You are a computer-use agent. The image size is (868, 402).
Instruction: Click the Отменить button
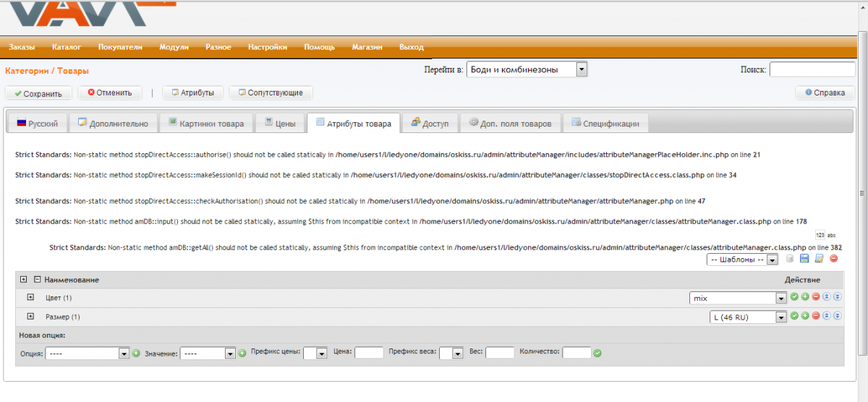tap(109, 93)
